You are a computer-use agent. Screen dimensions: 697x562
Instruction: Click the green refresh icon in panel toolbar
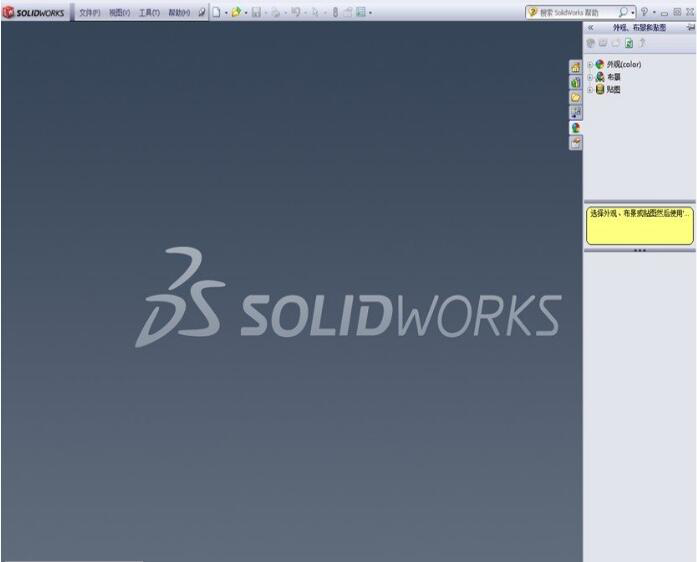(x=629, y=43)
